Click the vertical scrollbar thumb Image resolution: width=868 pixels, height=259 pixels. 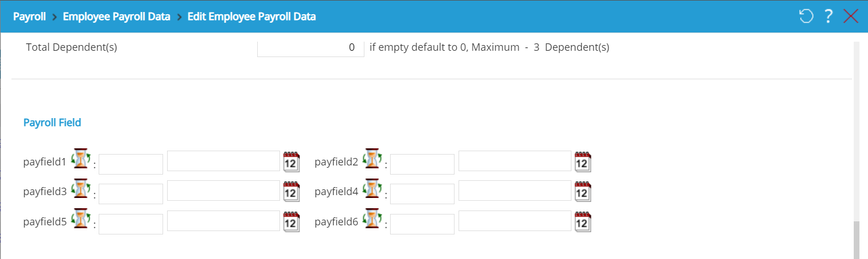click(x=856, y=240)
